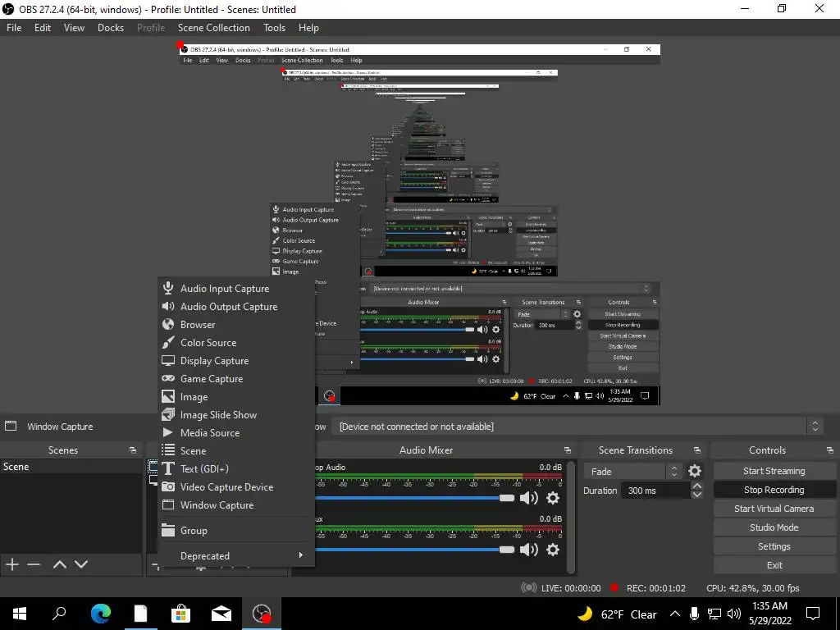Screen dimensions: 840x630
Task: Click the Exit button in Controls
Action: [774, 565]
